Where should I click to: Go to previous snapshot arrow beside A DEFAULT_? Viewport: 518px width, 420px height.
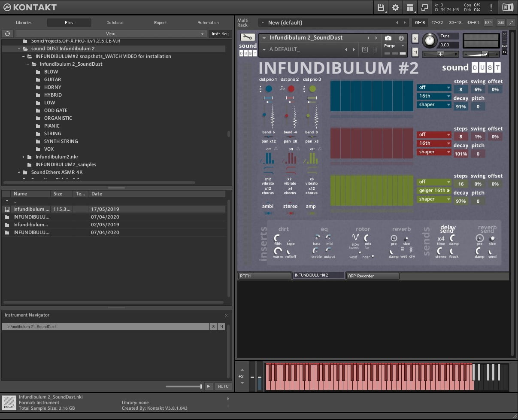pyautogui.click(x=346, y=49)
